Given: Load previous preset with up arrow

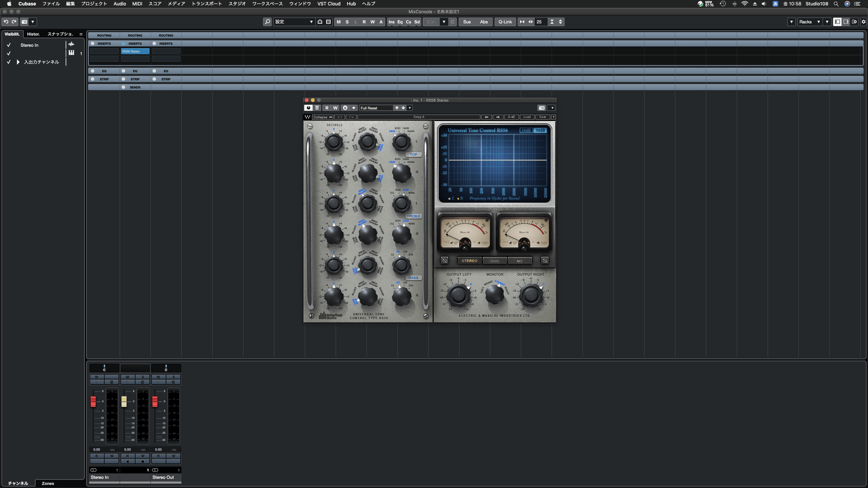Looking at the screenshot, I should pos(397,108).
